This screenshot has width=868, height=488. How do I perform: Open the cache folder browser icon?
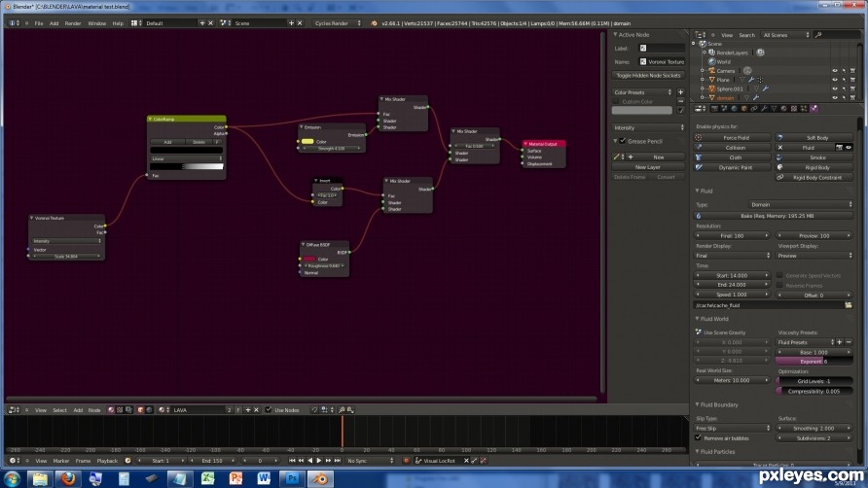[849, 305]
